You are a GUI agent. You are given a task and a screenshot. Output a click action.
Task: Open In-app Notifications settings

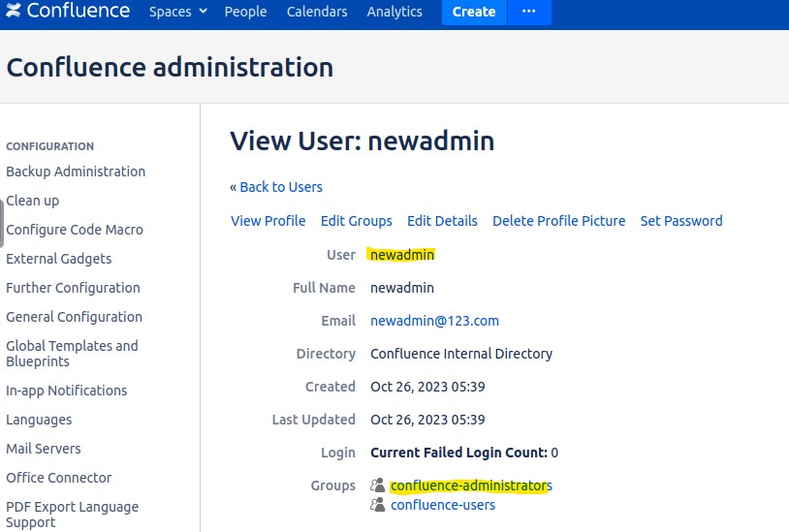pos(67,391)
